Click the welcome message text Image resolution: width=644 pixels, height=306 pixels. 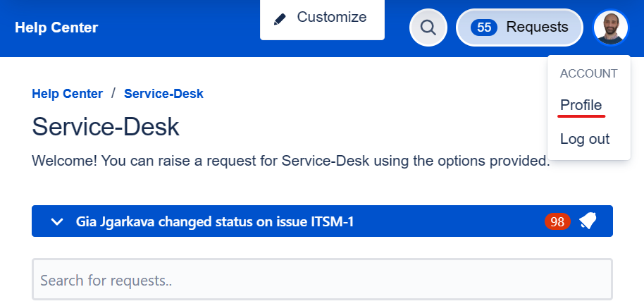pyautogui.click(x=291, y=161)
